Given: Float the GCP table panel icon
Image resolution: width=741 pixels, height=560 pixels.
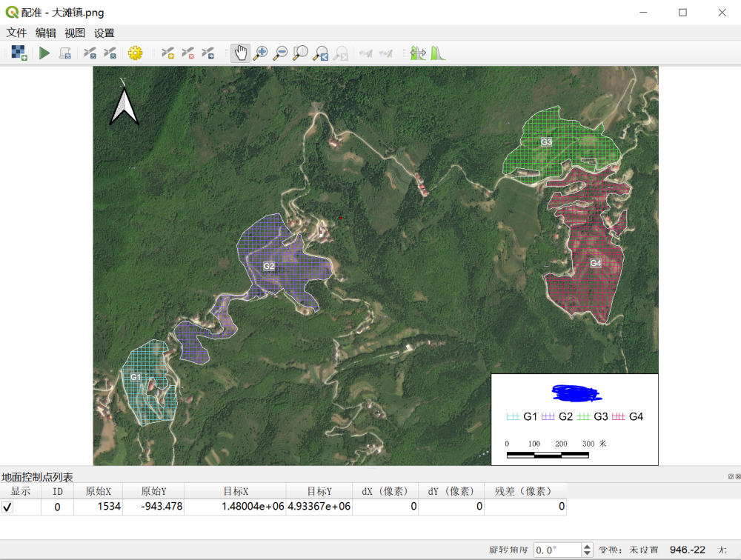Looking at the screenshot, I should (731, 476).
